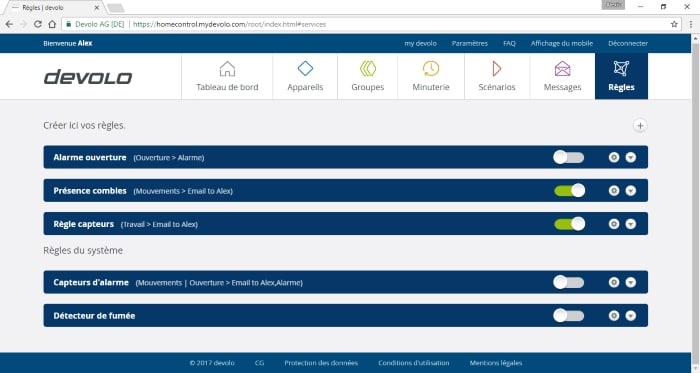700x373 pixels.
Task: Disable the Présence combles rule
Action: click(569, 191)
